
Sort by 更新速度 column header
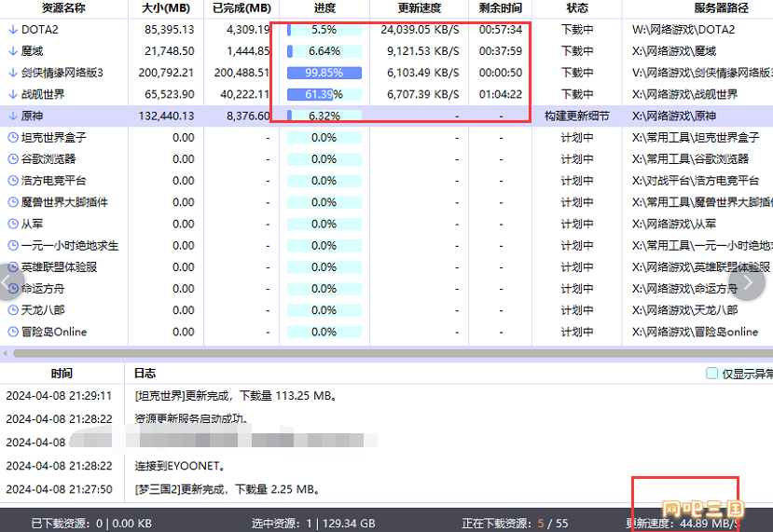pos(419,8)
